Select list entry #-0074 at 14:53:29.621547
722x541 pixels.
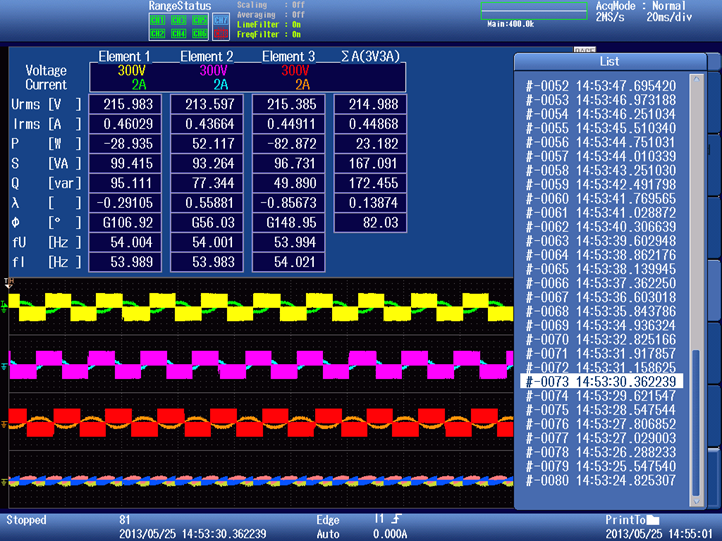tap(601, 396)
